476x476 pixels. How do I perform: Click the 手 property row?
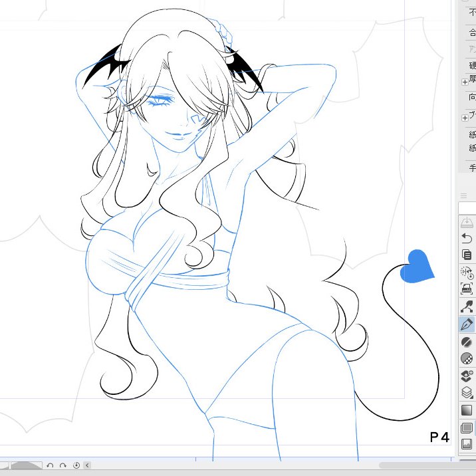pyautogui.click(x=471, y=168)
